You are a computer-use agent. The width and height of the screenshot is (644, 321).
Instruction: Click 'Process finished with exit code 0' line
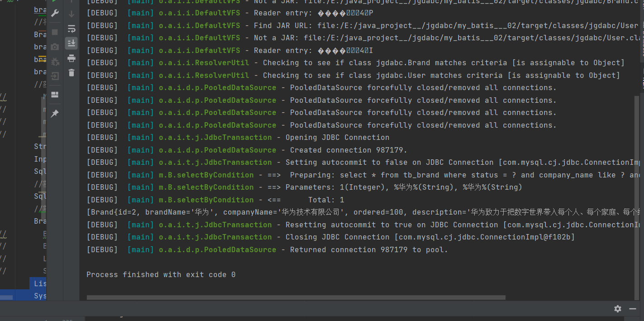pos(161,274)
